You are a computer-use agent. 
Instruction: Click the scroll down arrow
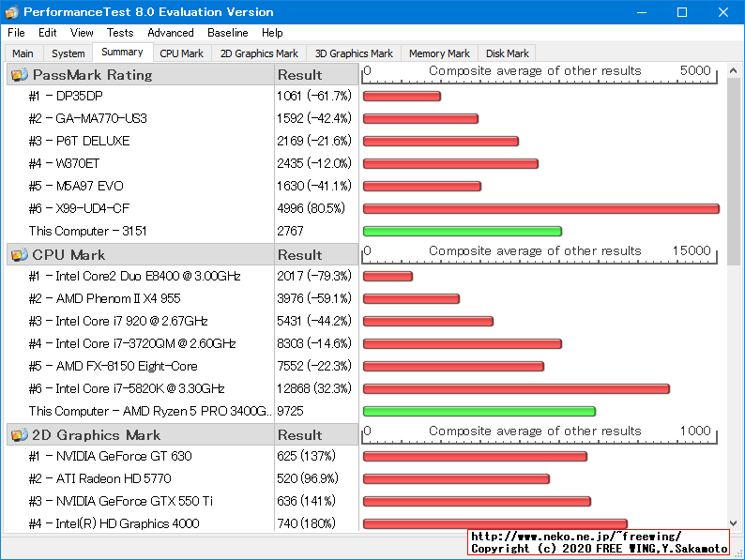(733, 523)
